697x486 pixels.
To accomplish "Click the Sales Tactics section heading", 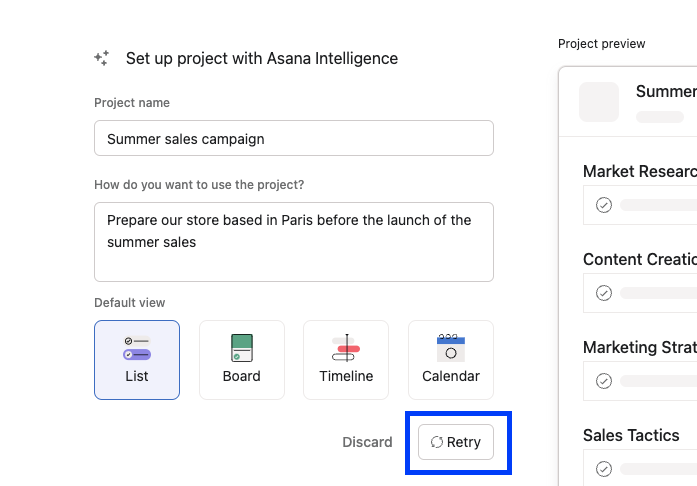I will 631,435.
